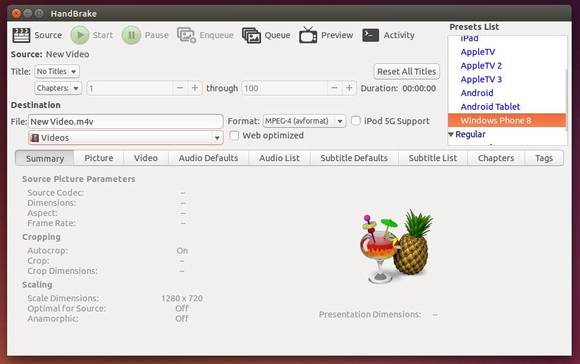Viewport: 580px width, 364px height.
Task: Select the Android Tablet preset
Action: [490, 107]
